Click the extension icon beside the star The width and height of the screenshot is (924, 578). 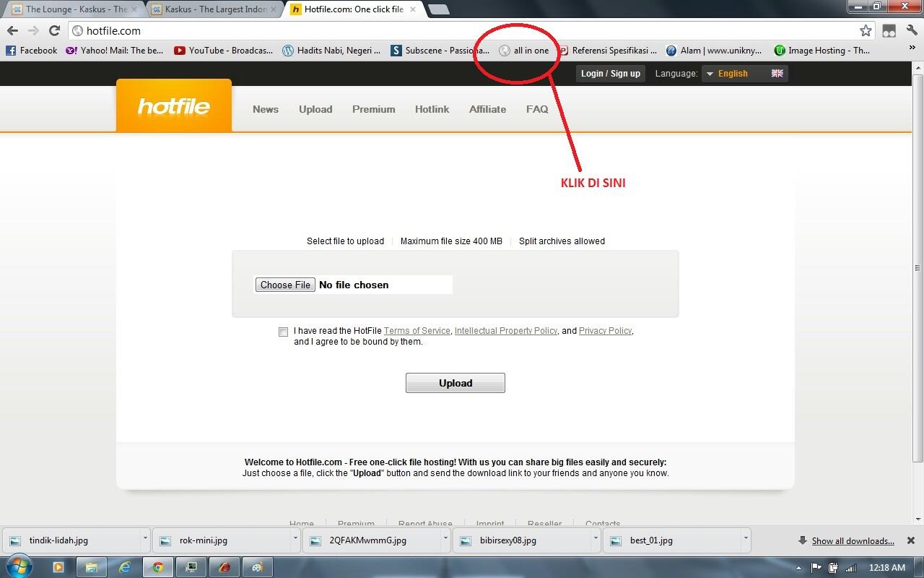889,30
